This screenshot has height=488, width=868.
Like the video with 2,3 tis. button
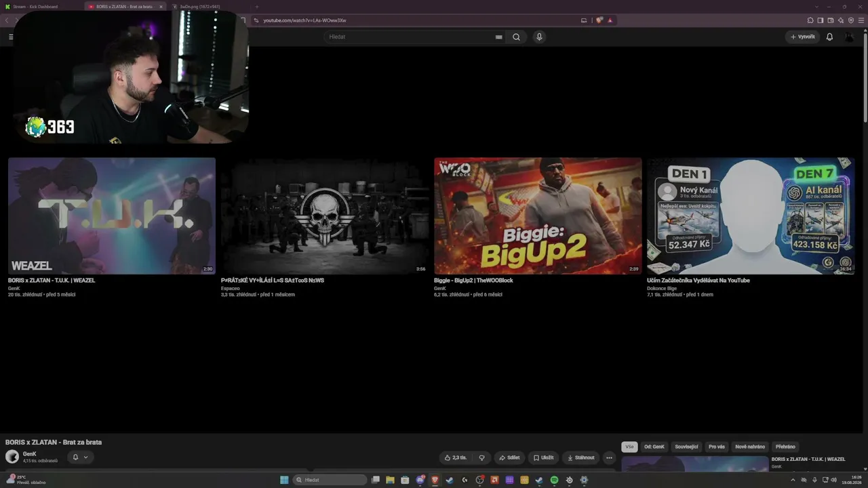tap(455, 457)
